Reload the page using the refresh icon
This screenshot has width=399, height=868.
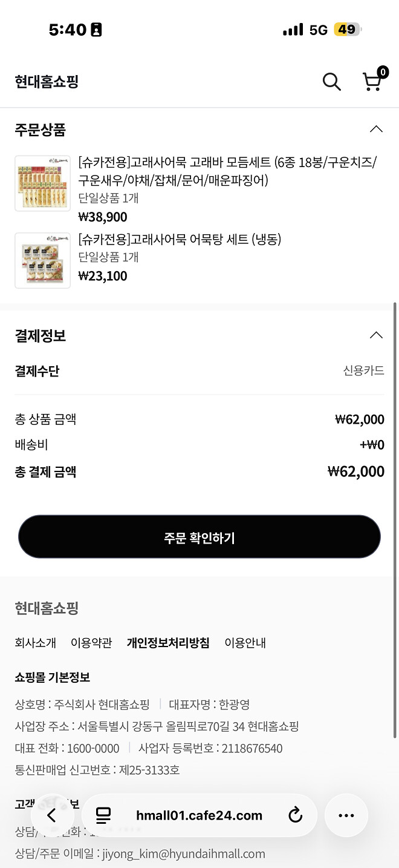pyautogui.click(x=296, y=815)
